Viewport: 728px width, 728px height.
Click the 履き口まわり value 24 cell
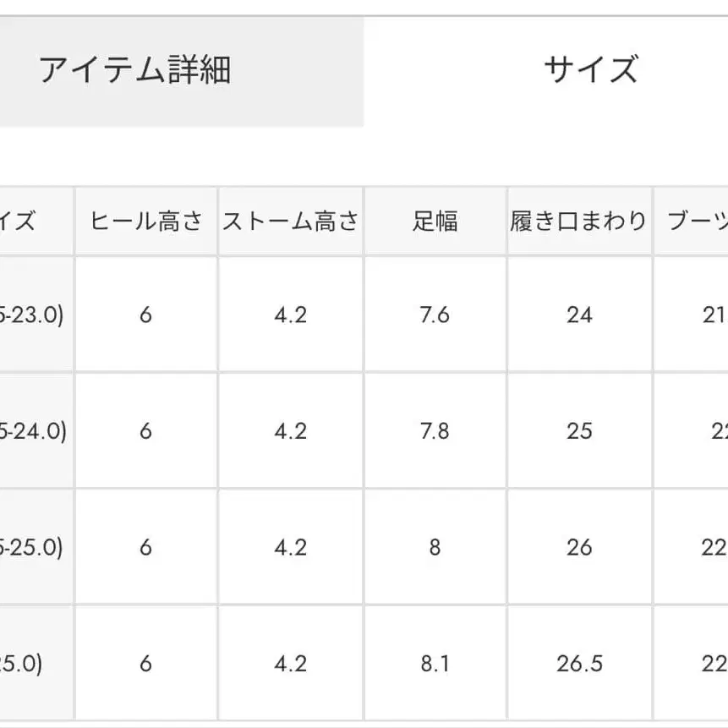point(578,315)
